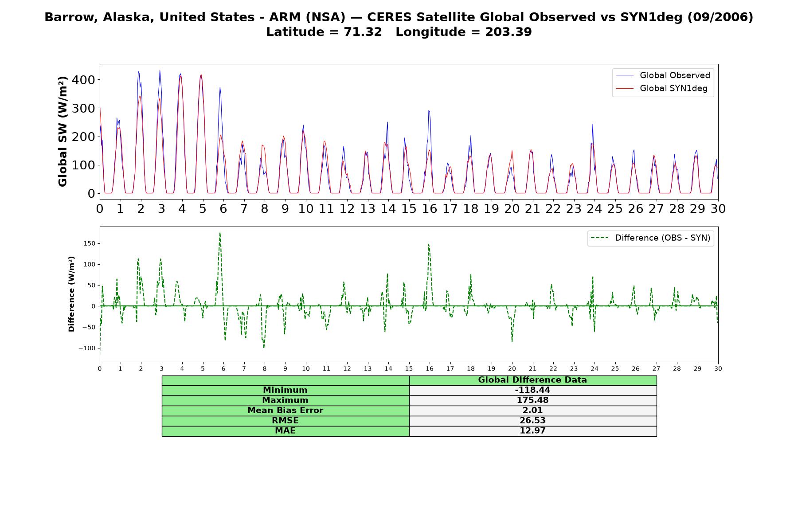798x532 pixels.
Task: Select the red Global SYN1deg legend line
Action: click(x=625, y=89)
